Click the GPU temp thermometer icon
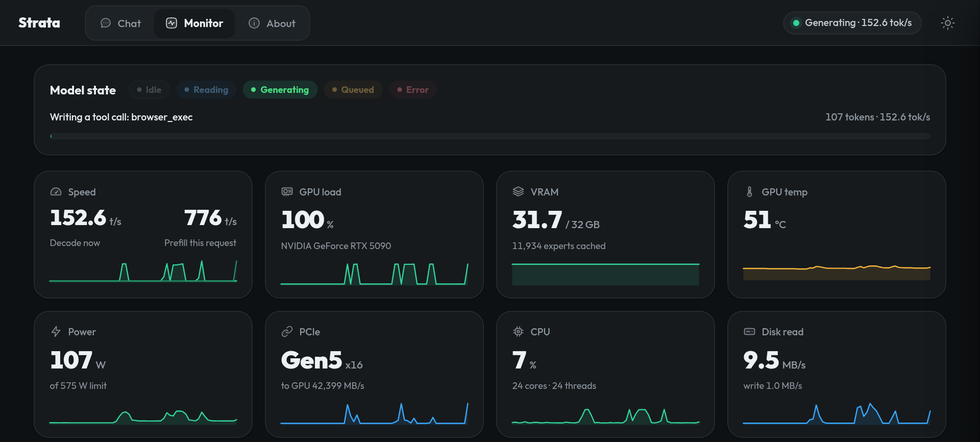Screen dimensions: 980x442 point(749,192)
